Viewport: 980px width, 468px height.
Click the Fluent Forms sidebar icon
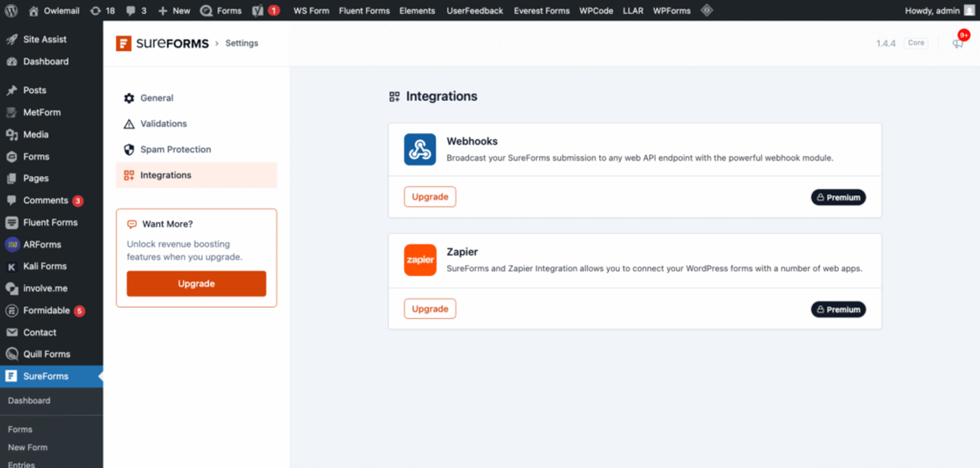12,222
